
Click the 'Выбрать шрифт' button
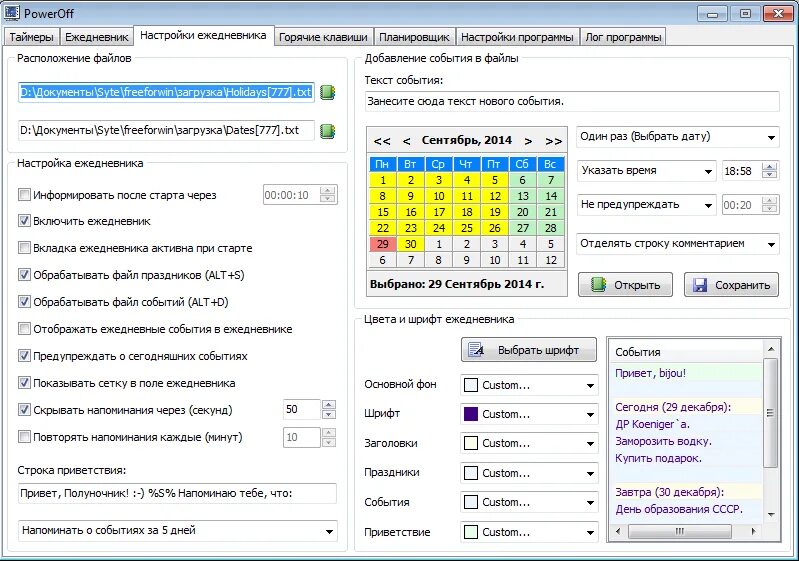528,350
